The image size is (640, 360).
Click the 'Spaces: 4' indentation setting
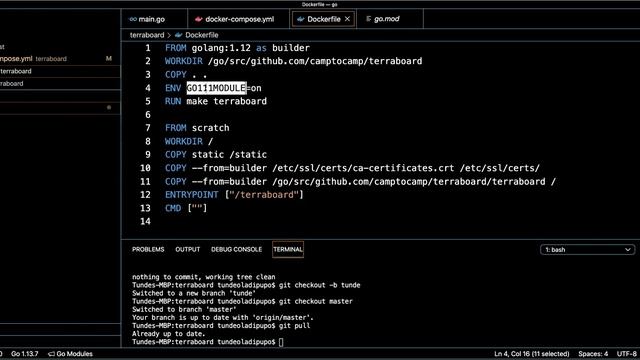(593, 354)
